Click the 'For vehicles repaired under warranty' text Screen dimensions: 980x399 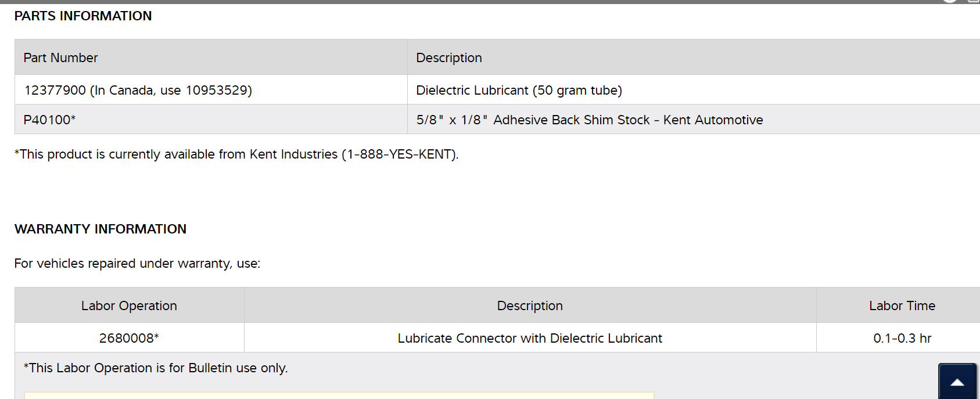tap(137, 264)
